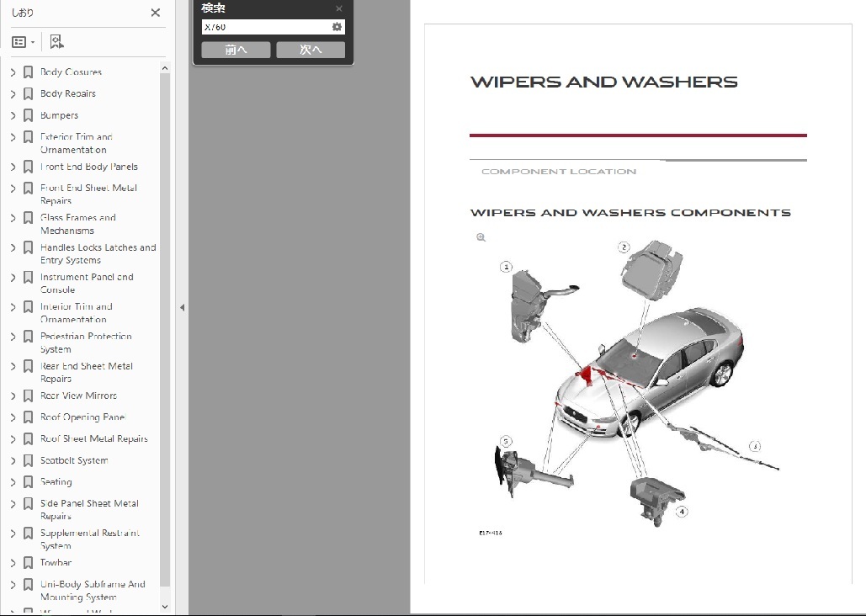Close the 検索 search popup

[339, 8]
